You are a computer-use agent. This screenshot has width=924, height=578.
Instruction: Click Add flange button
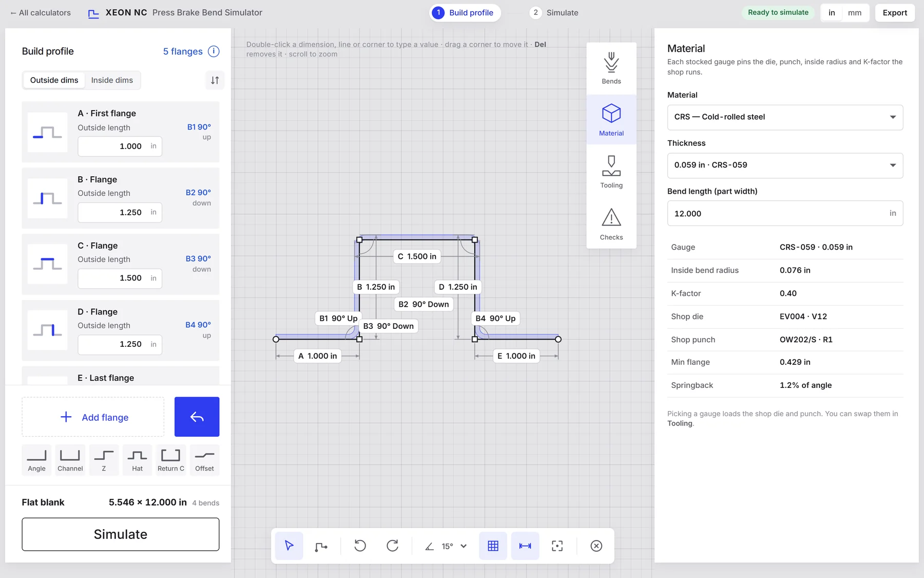(93, 417)
